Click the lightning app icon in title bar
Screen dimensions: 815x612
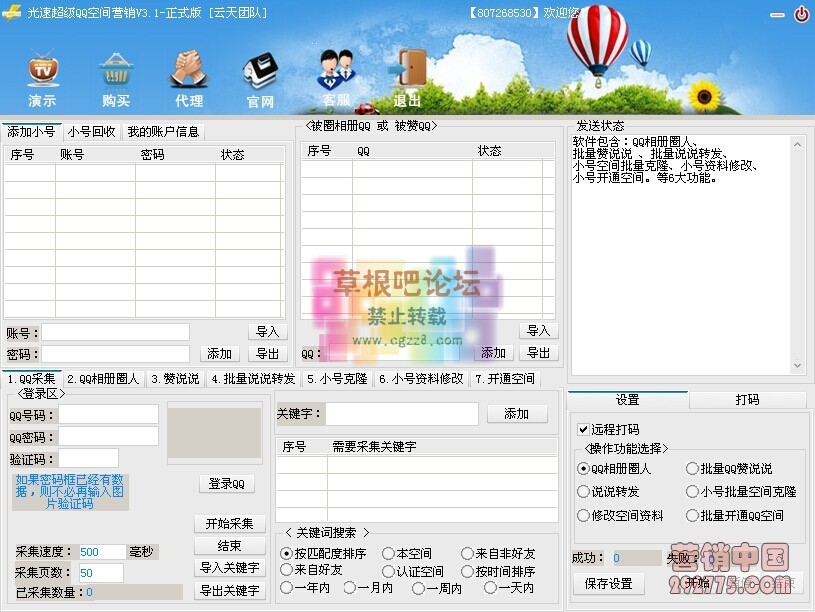tap(10, 11)
